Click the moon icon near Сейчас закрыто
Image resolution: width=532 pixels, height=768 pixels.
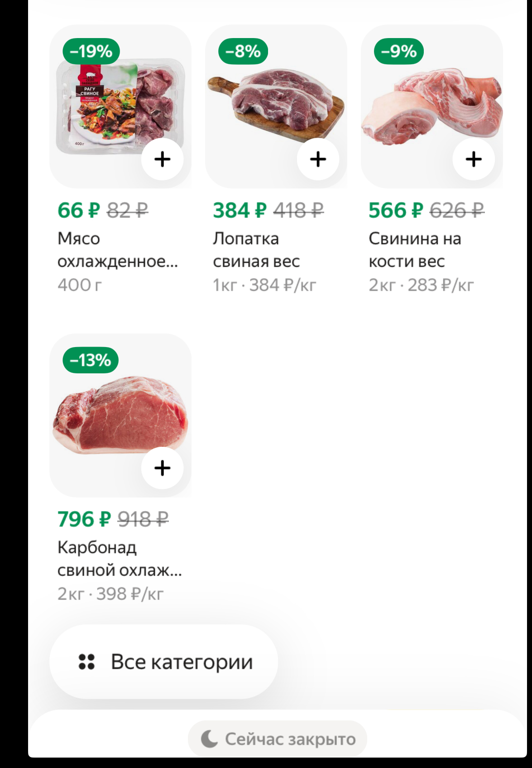tap(209, 739)
